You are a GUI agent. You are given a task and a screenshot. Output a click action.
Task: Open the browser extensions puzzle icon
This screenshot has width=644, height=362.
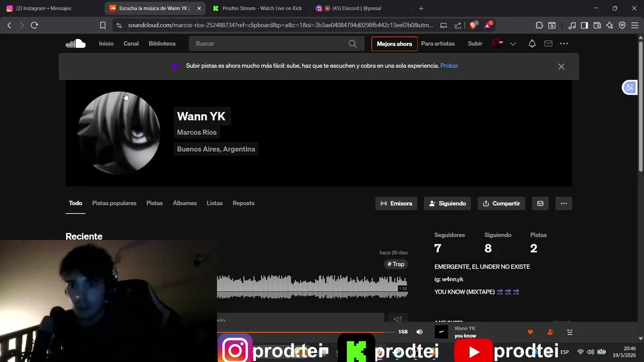point(539,25)
